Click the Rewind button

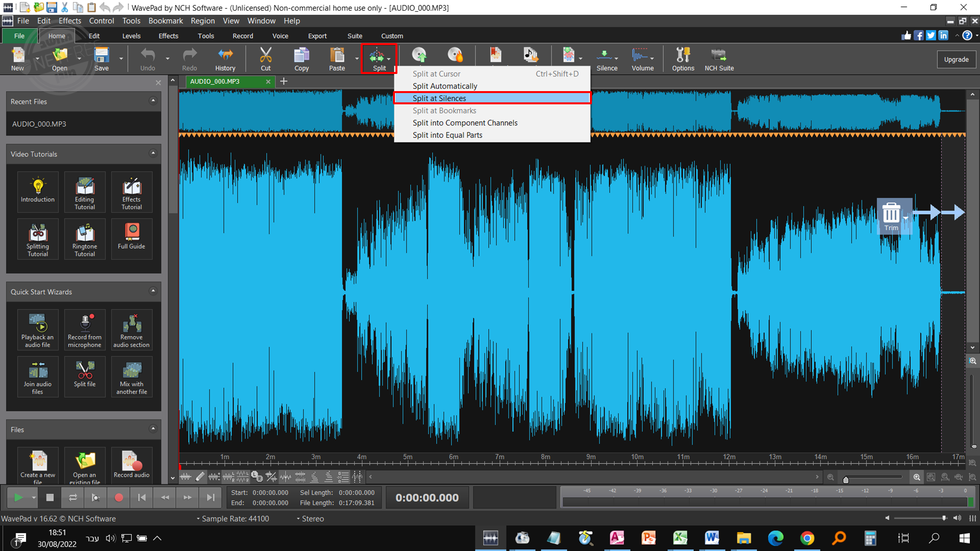(x=165, y=498)
